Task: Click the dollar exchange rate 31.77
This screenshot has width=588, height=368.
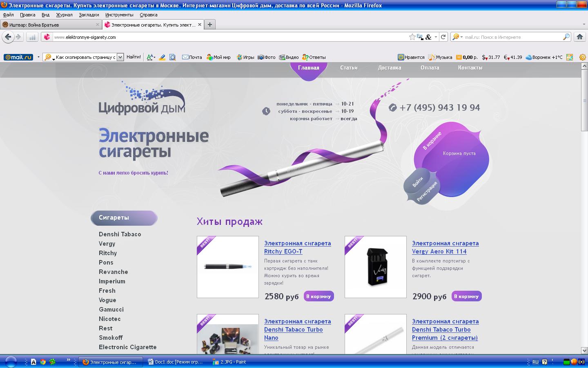Action: (x=491, y=57)
